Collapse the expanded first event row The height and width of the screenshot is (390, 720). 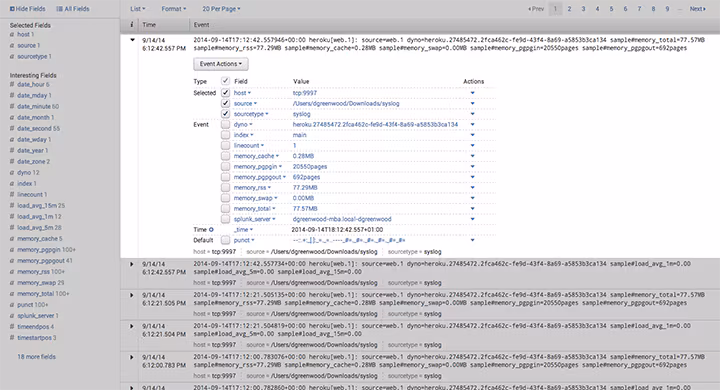[132, 40]
